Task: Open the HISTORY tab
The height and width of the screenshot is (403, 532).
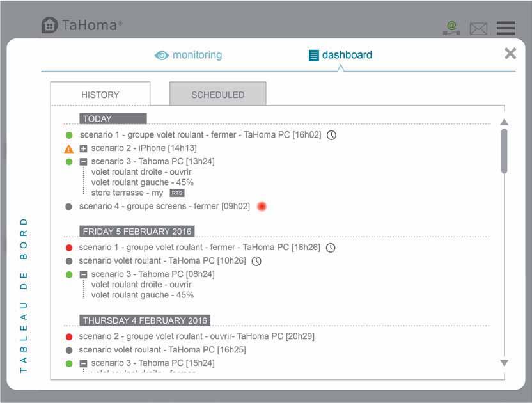Action: (100, 95)
